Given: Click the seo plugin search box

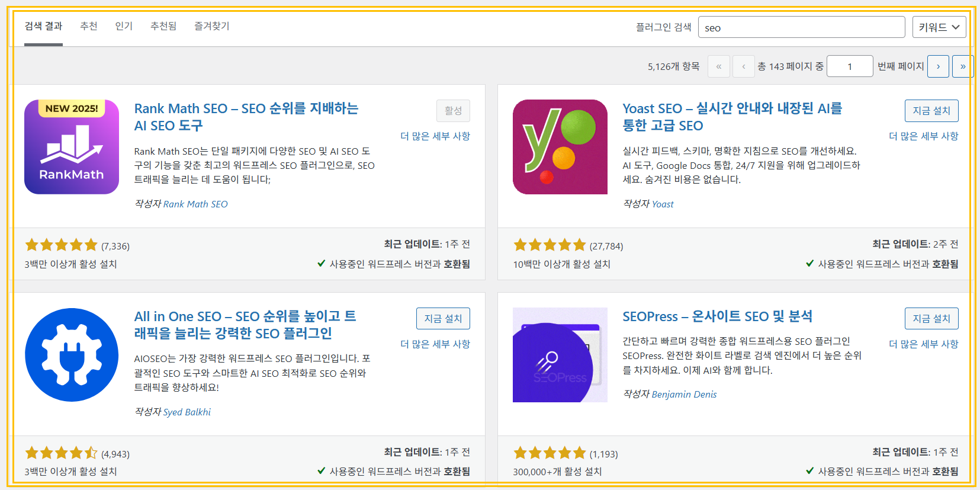Looking at the screenshot, I should pos(801,27).
